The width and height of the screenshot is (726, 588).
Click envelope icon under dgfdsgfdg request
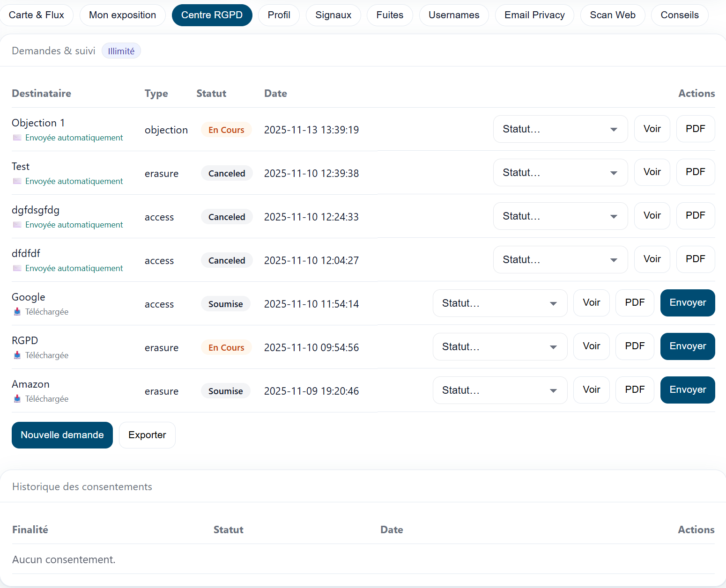(17, 225)
